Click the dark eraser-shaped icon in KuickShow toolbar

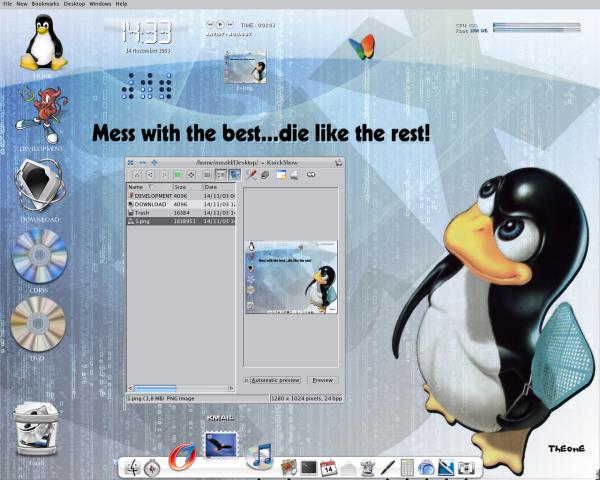point(265,175)
